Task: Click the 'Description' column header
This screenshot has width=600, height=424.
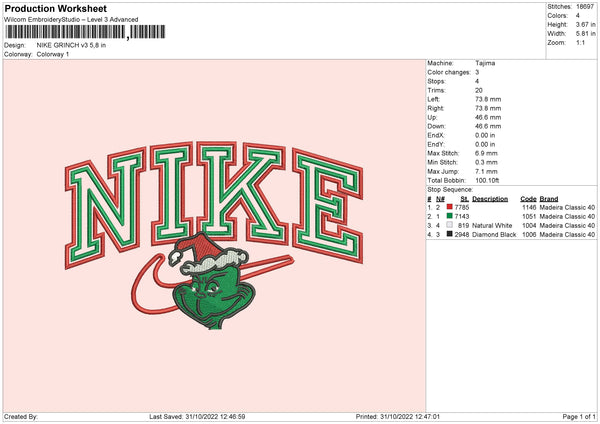Action: coord(490,199)
